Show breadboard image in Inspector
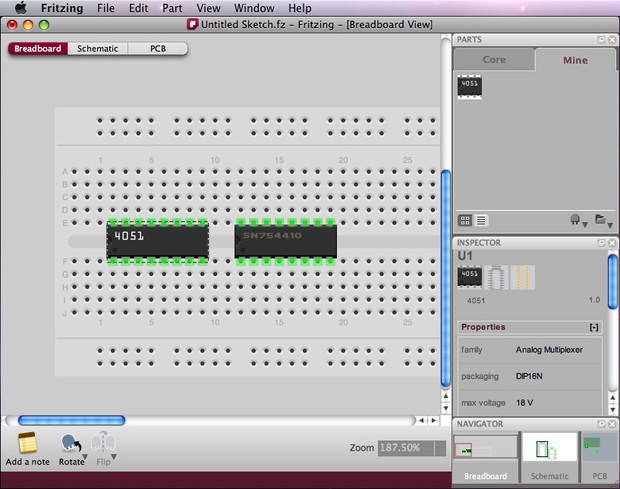The width and height of the screenshot is (620, 489). tap(469, 277)
